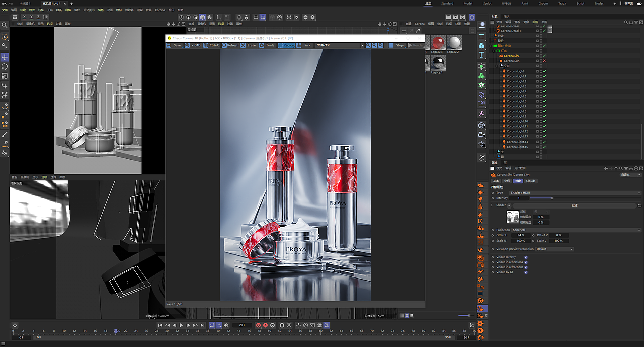This screenshot has height=347, width=644.
Task: Open the 自定义 mode dropdown in attributes
Action: pos(631,175)
